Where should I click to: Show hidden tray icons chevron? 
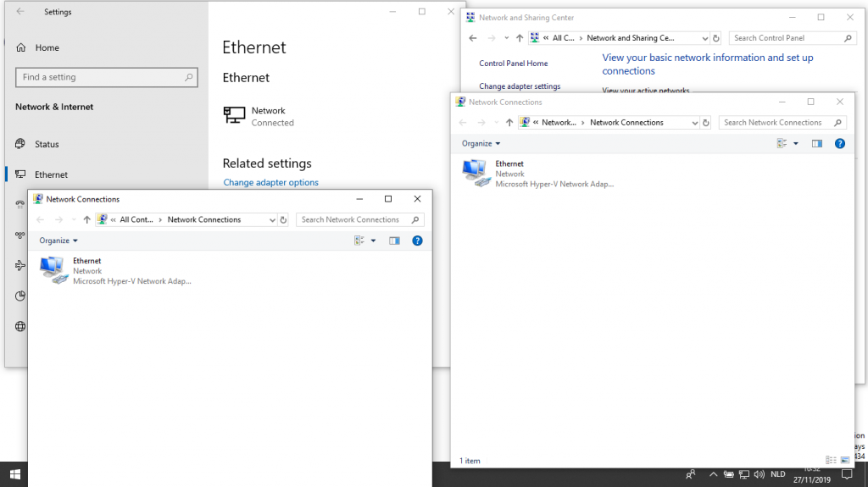point(713,474)
